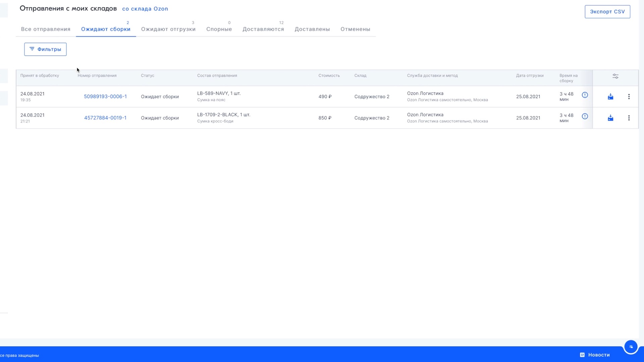Click the LB-1709-2-BLACK, 1 шт. item text
The height and width of the screenshot is (362, 644).
click(224, 115)
